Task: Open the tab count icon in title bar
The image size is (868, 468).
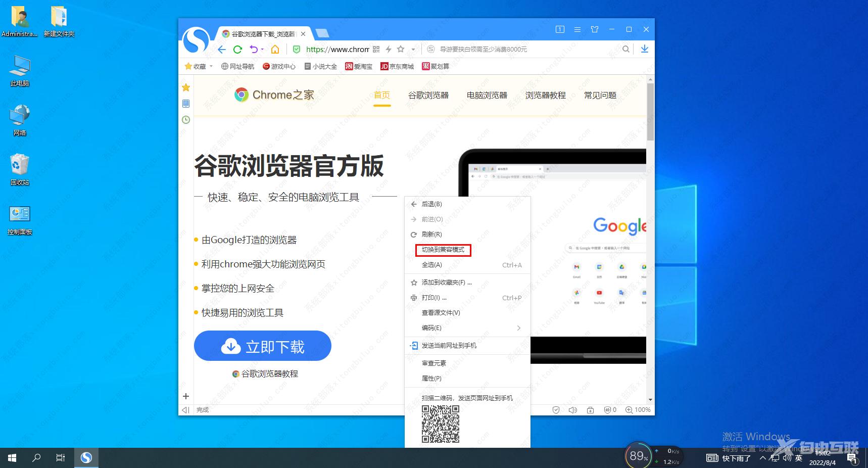Action: point(560,29)
